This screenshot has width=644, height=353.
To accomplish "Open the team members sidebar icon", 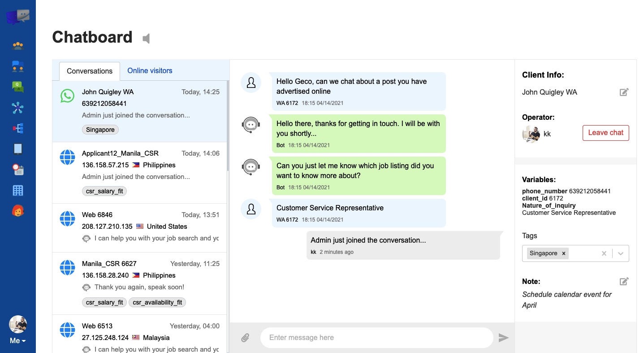I will [18, 45].
